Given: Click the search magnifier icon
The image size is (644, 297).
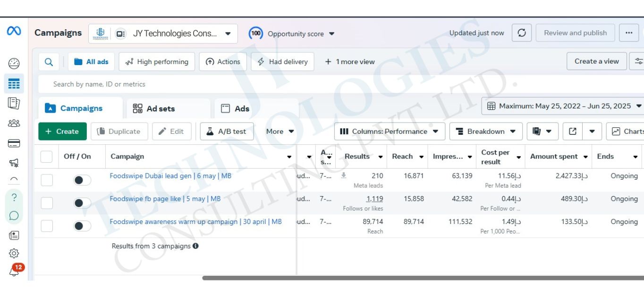Looking at the screenshot, I should pos(49,62).
